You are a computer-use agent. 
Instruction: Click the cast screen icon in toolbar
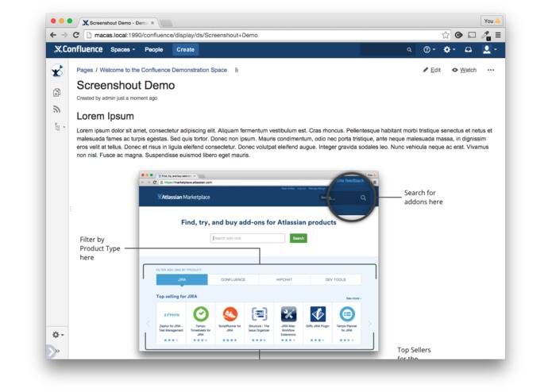[x=472, y=35]
